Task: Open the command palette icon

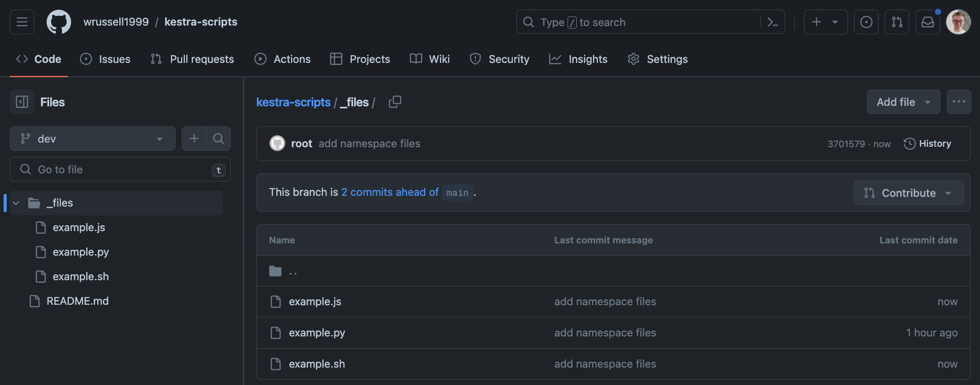Action: (x=773, y=22)
